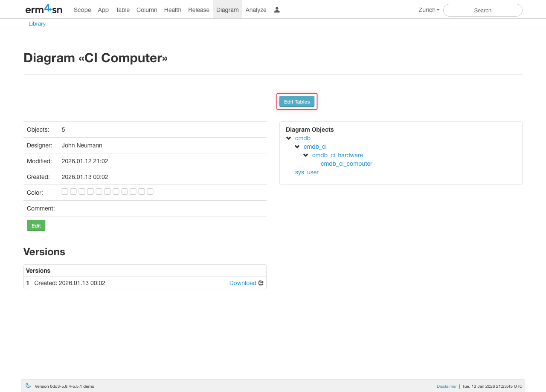Click the Library breadcrumb link
The height and width of the screenshot is (392, 546).
pyautogui.click(x=37, y=24)
